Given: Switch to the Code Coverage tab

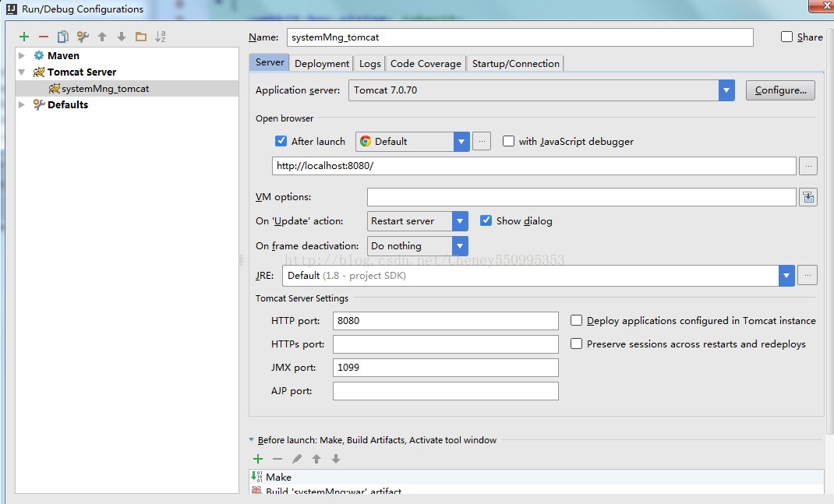Looking at the screenshot, I should 426,63.
